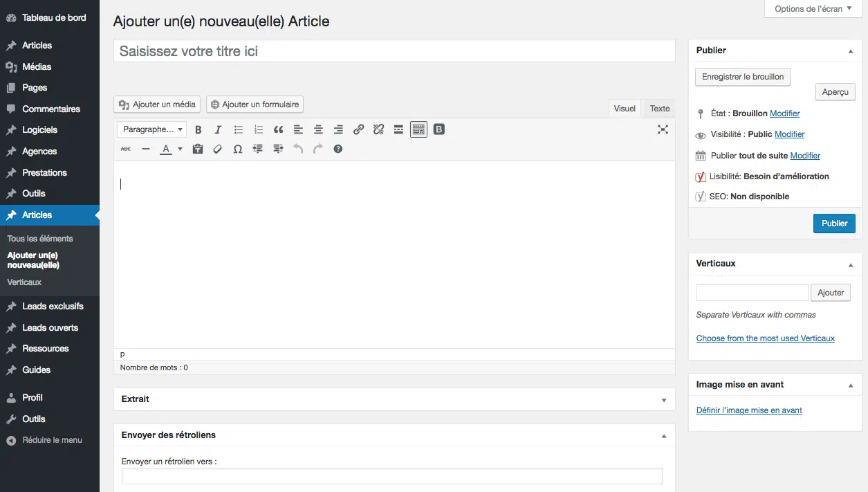
Task: Click the clear formatting eraser icon
Action: click(x=218, y=149)
